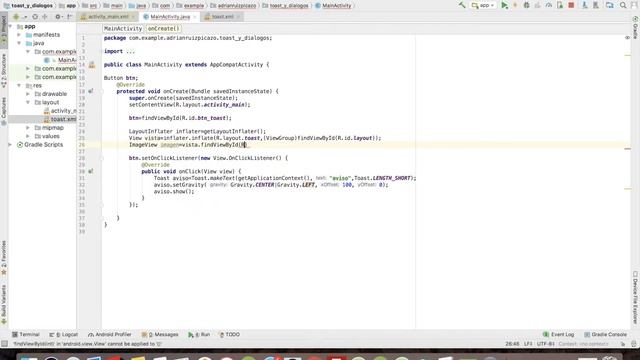Click the hide Project panel icon
Screen dimensions: 640x360
pyautogui.click(x=70, y=17)
